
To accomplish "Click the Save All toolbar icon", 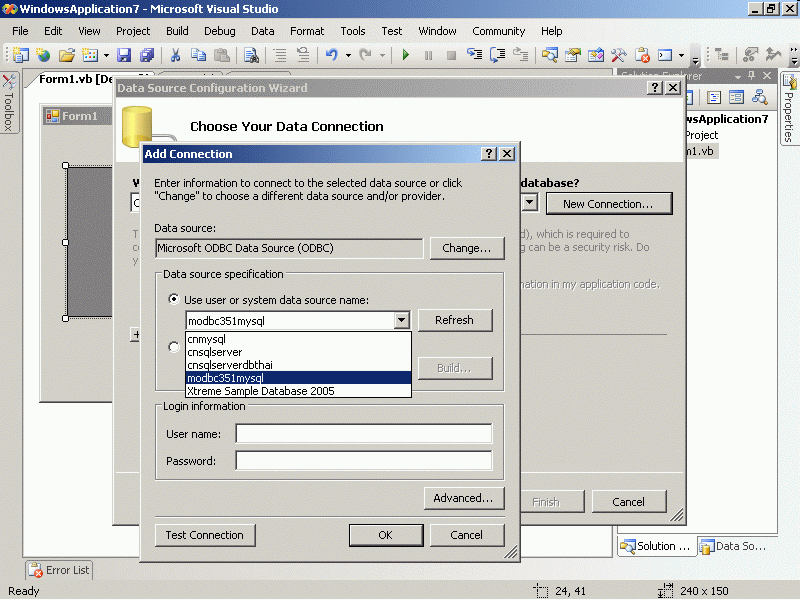I will pyautogui.click(x=147, y=55).
